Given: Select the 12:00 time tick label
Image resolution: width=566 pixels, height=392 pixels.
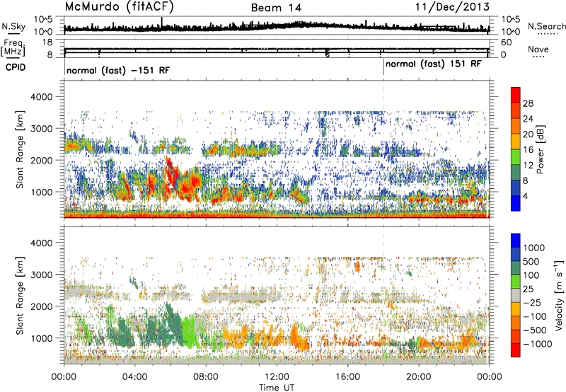Looking at the screenshot, I should click(277, 377).
